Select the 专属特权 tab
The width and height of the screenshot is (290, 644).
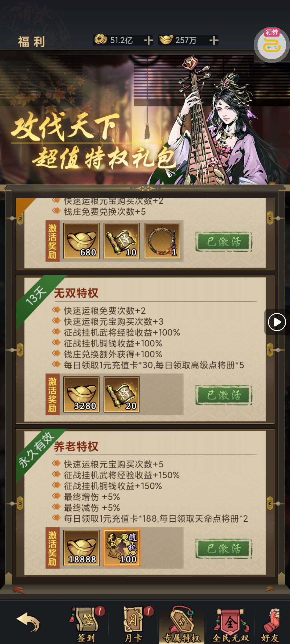click(x=182, y=624)
